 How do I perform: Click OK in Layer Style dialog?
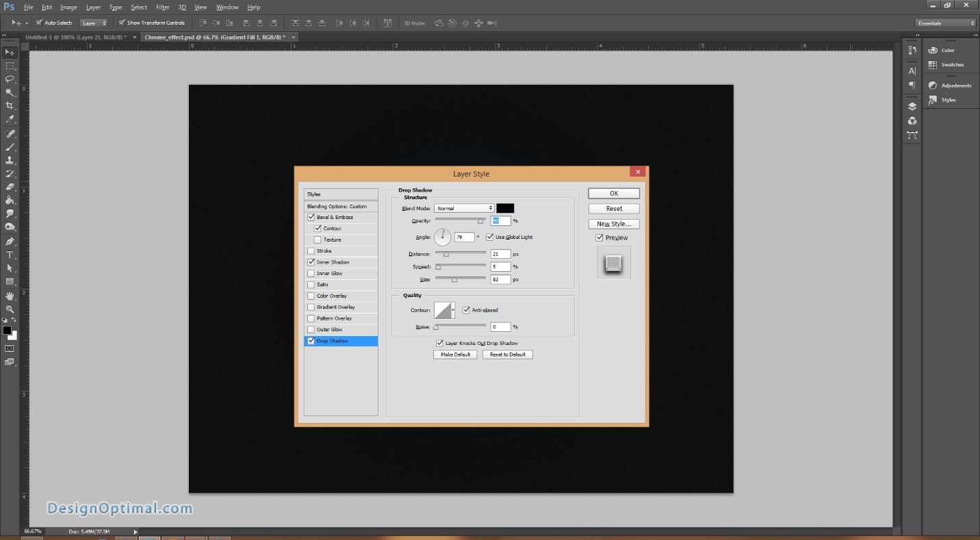(x=614, y=193)
